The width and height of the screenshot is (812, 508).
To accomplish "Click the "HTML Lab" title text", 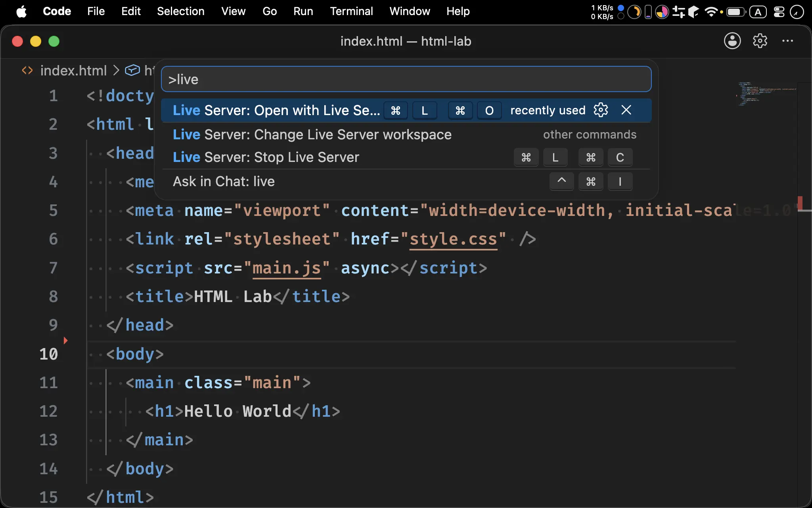I will click(x=233, y=297).
